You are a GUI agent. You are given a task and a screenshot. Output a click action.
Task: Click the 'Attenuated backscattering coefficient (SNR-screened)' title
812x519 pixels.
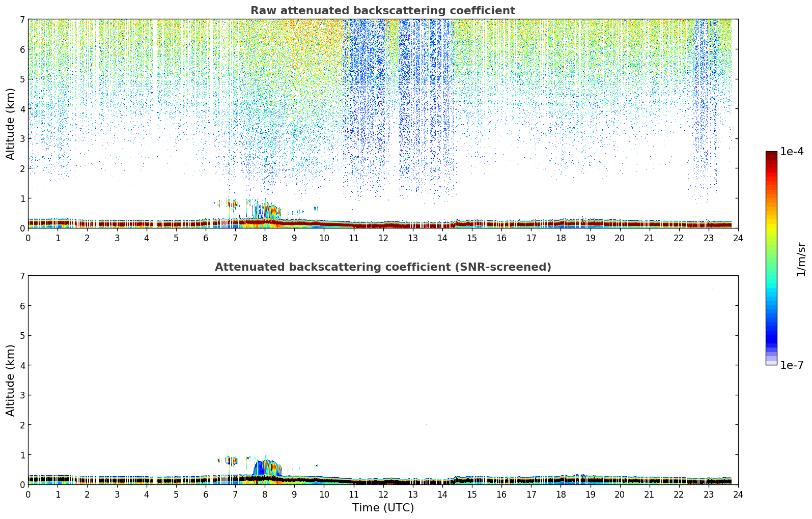coord(383,267)
